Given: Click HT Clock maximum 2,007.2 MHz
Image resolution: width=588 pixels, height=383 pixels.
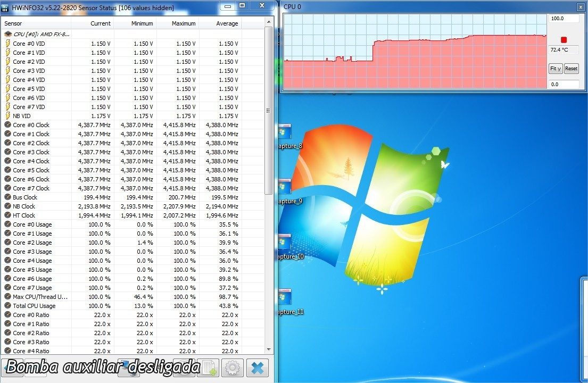Looking at the screenshot, I should coord(179,215).
